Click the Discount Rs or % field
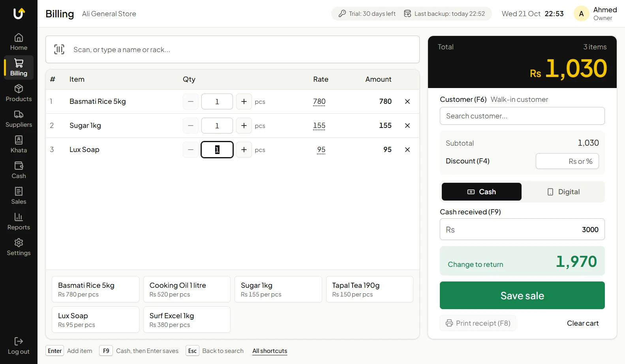625x364 pixels. tap(567, 161)
